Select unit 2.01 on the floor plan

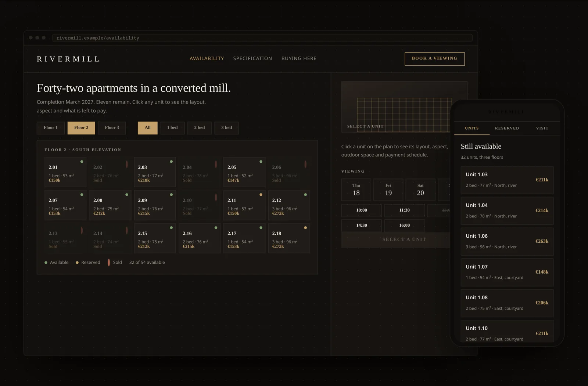(x=65, y=172)
